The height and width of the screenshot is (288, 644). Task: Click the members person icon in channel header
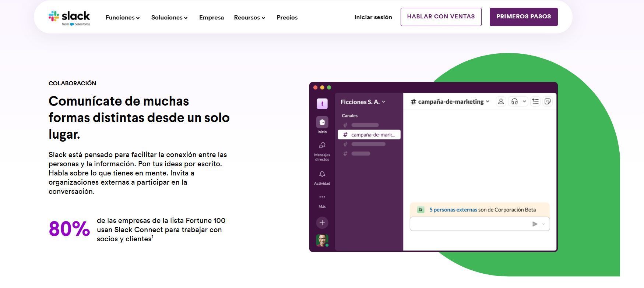click(x=501, y=102)
